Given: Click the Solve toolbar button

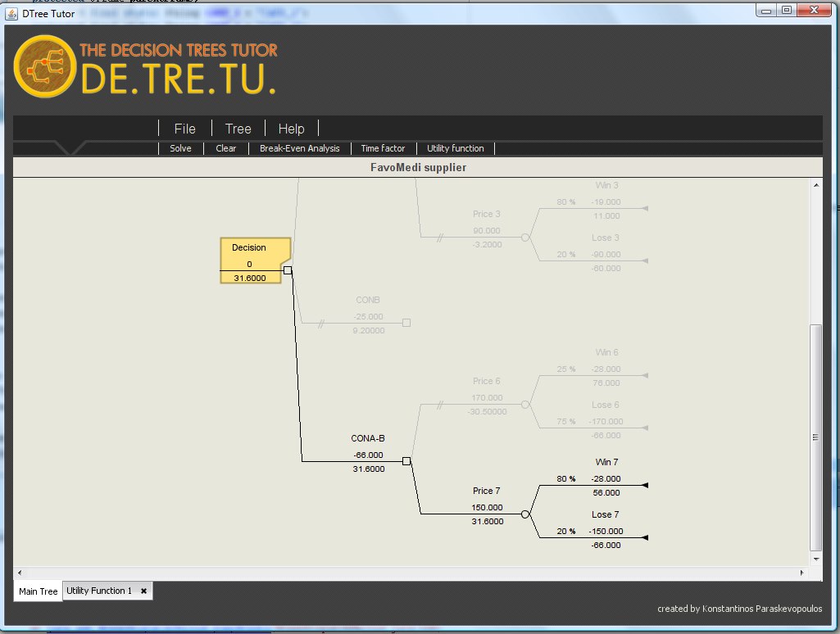Looking at the screenshot, I should [180, 148].
